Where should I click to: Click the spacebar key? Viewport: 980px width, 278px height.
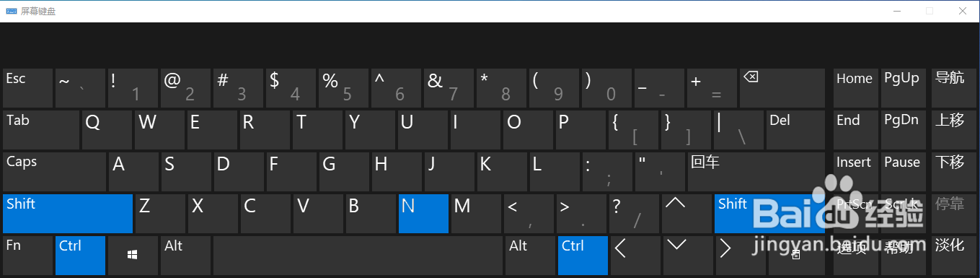pos(358,255)
